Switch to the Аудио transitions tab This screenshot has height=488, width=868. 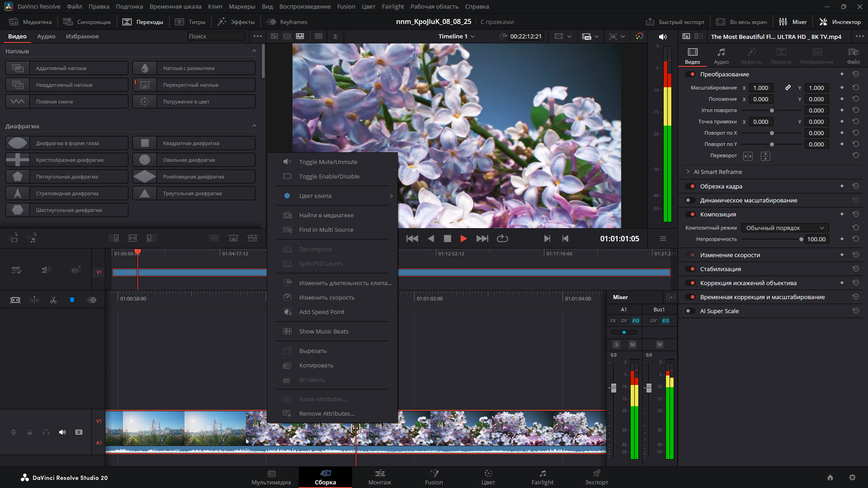46,36
